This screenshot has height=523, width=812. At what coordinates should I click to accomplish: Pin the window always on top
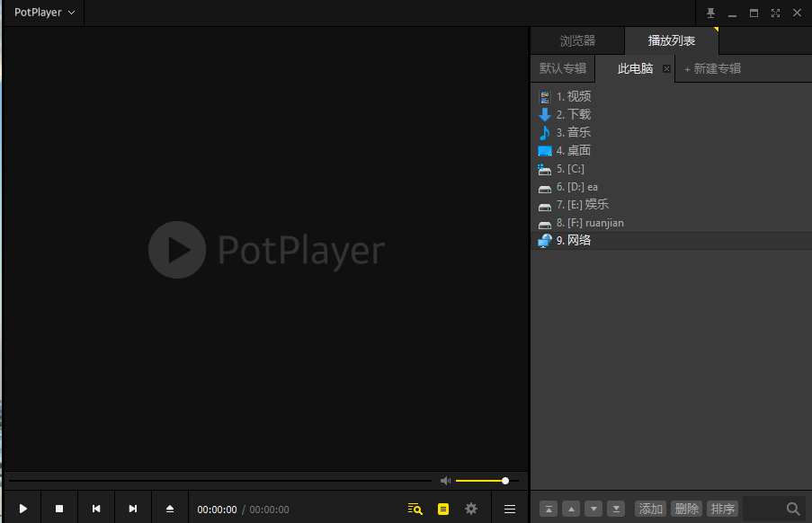[x=711, y=13]
